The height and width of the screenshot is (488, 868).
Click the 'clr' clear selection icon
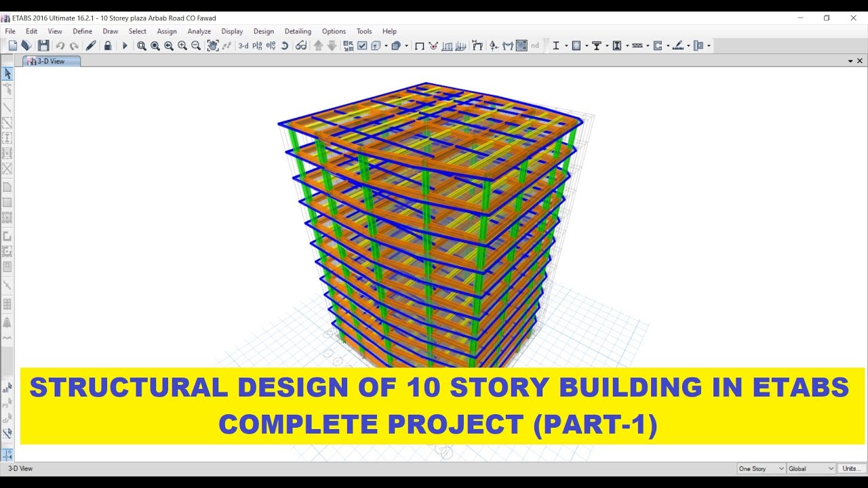tap(7, 418)
